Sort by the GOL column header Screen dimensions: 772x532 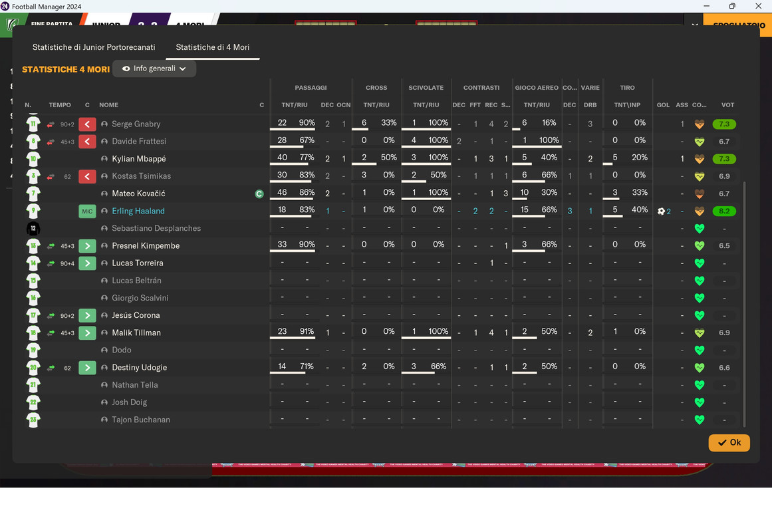pyautogui.click(x=663, y=105)
